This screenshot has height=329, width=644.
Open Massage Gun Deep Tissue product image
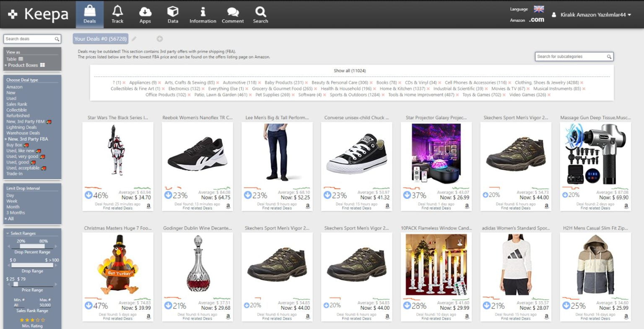tap(595, 154)
